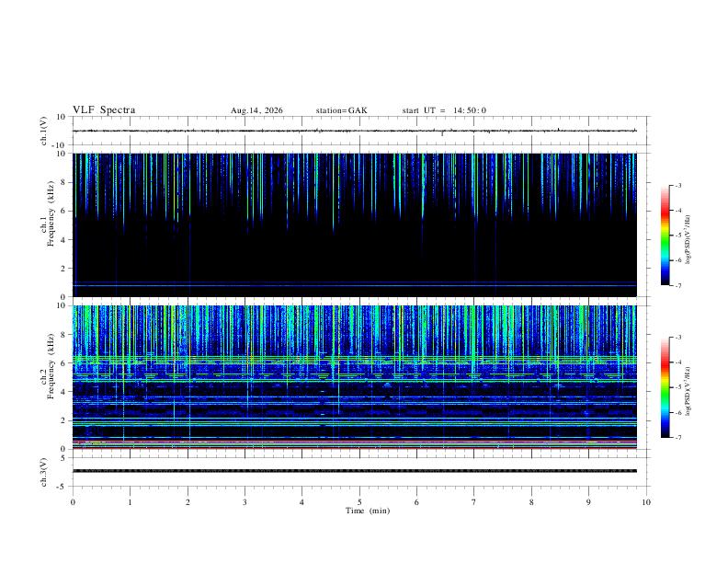728x563 pixels.
Task: Click the ch.1(V) waveform trace
Action: pyautogui.click(x=355, y=131)
